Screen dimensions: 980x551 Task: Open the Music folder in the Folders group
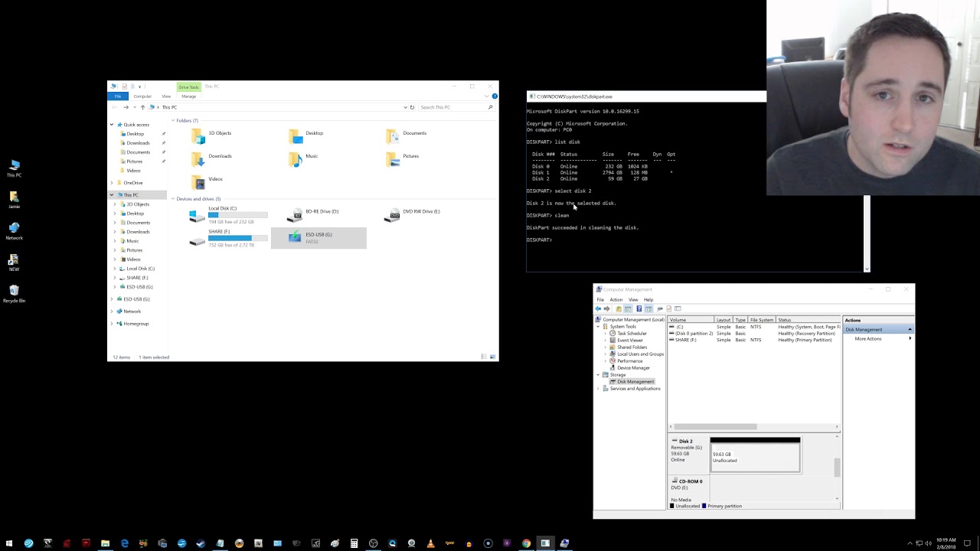[303, 159]
